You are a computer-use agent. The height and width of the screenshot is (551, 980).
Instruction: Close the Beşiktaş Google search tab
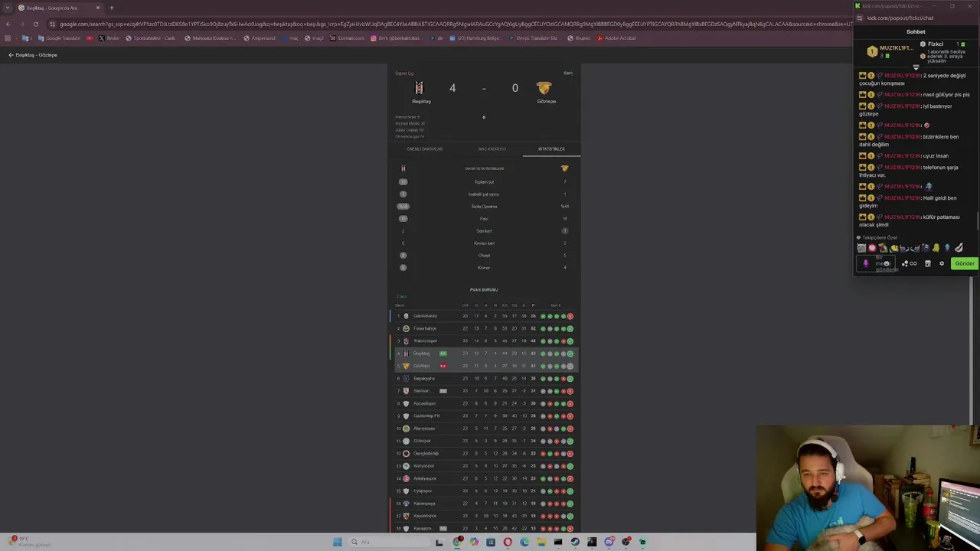[98, 8]
